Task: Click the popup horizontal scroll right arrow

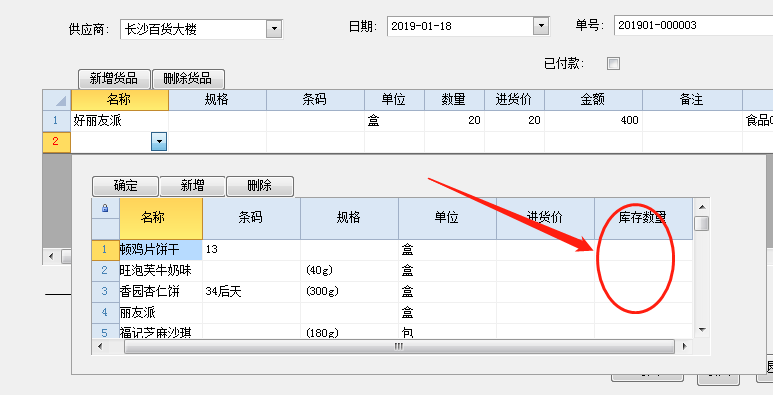Action: [684, 347]
